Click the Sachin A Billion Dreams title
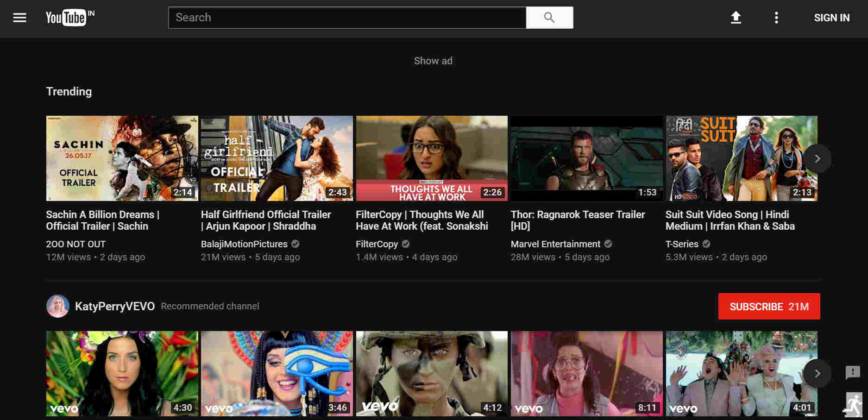868x420 pixels. click(x=103, y=220)
